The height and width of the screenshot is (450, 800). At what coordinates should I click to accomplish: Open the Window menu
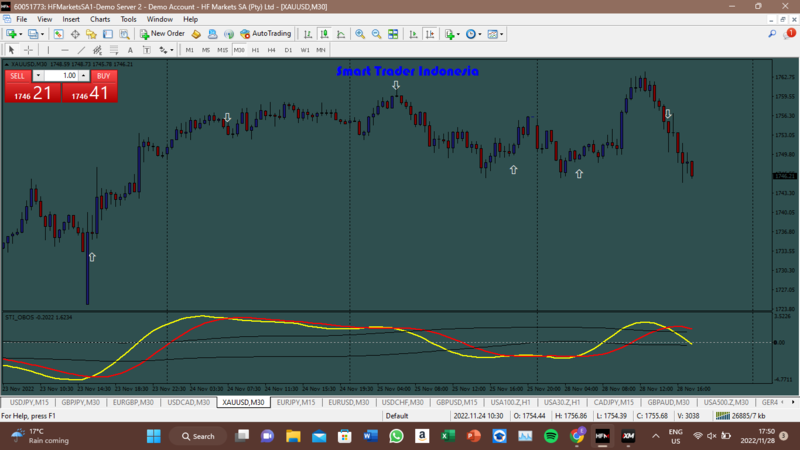point(160,19)
